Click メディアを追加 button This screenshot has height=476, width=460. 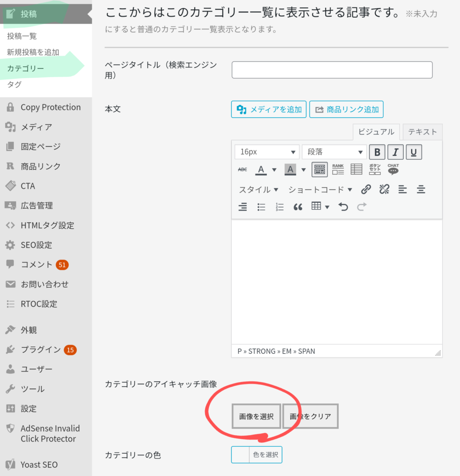269,109
